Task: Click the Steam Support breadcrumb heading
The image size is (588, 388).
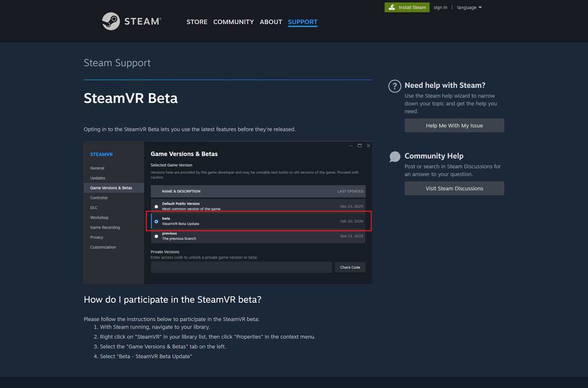Action: tap(117, 63)
